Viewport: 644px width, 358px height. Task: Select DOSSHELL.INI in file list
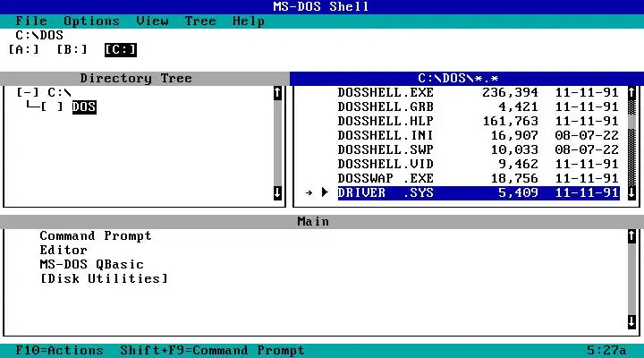(x=479, y=136)
